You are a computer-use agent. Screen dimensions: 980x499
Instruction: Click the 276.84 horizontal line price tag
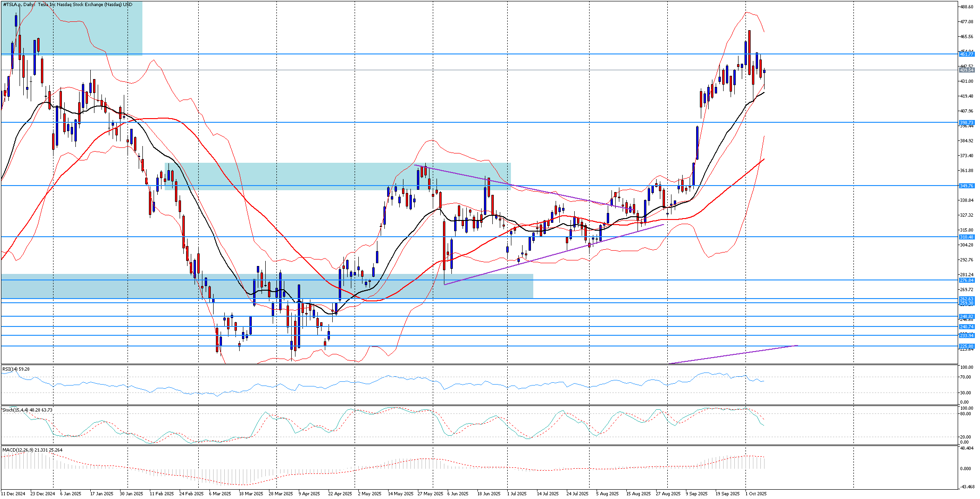point(967,280)
